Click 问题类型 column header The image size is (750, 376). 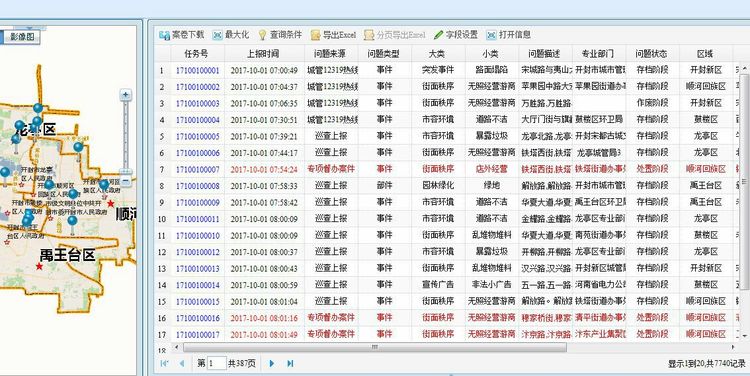[384, 53]
